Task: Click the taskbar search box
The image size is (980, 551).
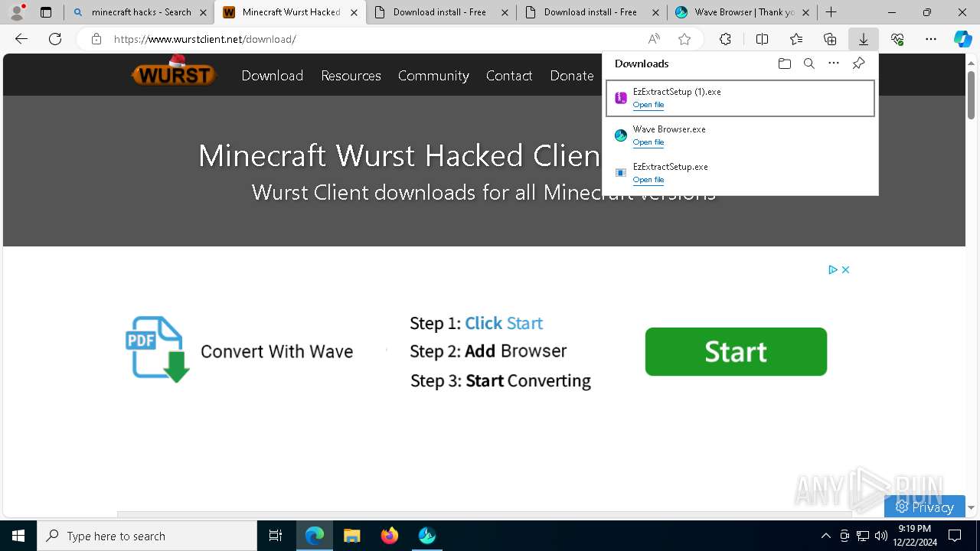Action: click(147, 536)
